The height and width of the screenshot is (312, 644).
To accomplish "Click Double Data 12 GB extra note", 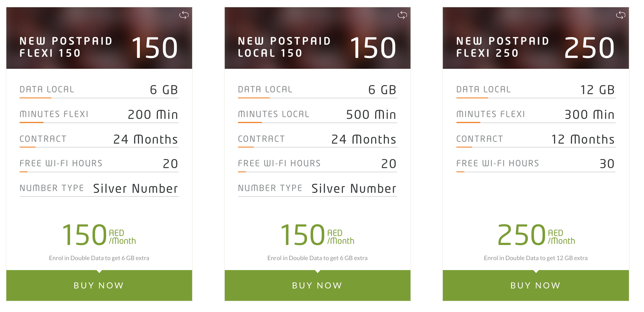I will click(x=536, y=258).
